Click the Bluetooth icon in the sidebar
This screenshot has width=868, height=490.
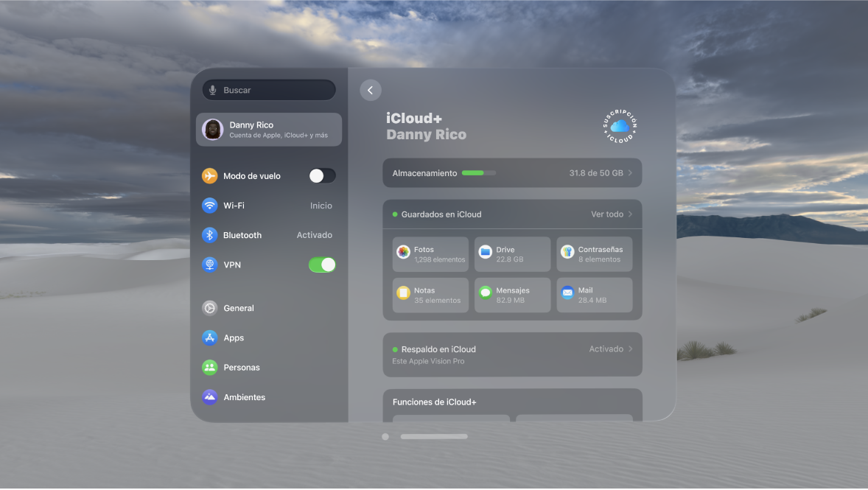pos(209,235)
